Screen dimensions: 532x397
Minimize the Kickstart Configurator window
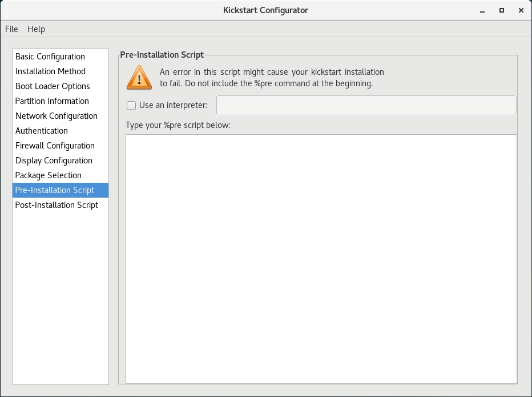point(482,10)
